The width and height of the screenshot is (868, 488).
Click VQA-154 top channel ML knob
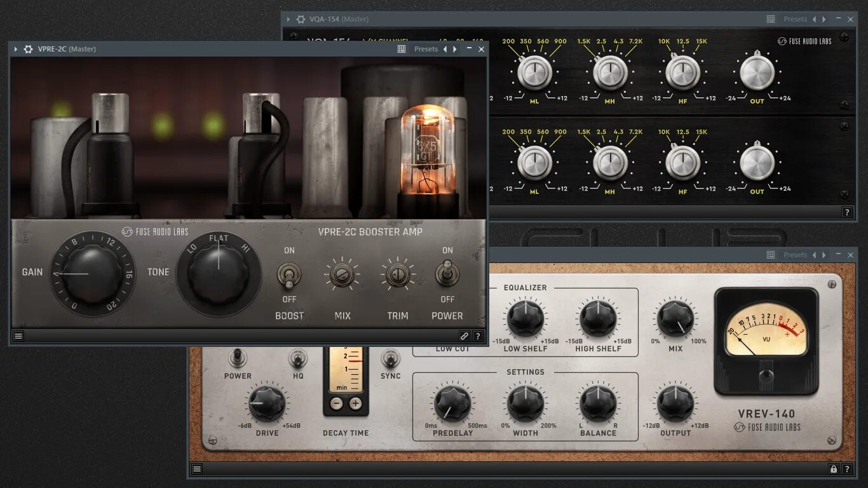click(534, 72)
